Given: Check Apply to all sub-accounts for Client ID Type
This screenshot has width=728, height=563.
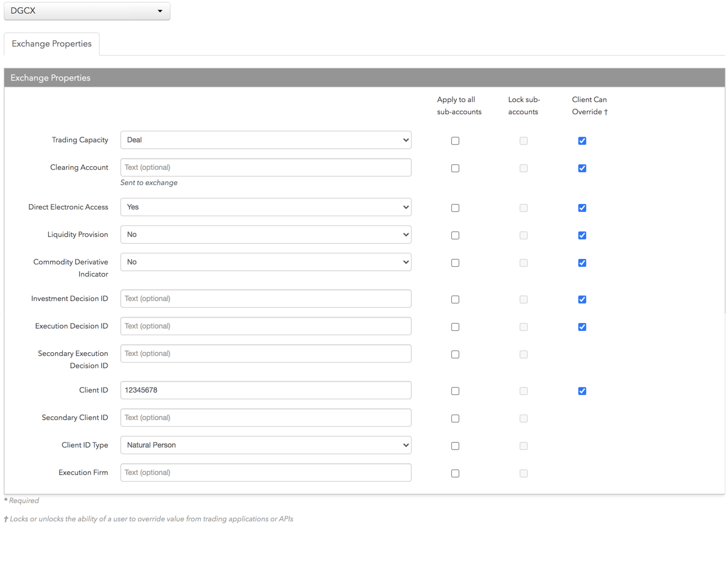Looking at the screenshot, I should tap(455, 446).
